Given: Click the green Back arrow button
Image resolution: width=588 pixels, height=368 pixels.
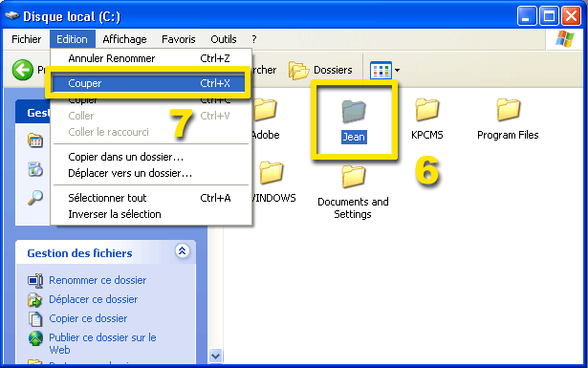Looking at the screenshot, I should tap(23, 70).
